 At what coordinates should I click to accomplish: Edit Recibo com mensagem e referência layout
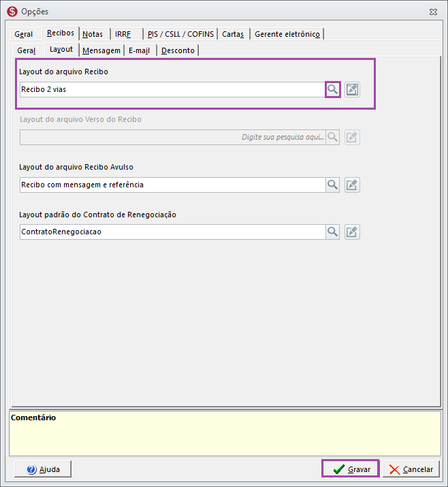(x=352, y=185)
